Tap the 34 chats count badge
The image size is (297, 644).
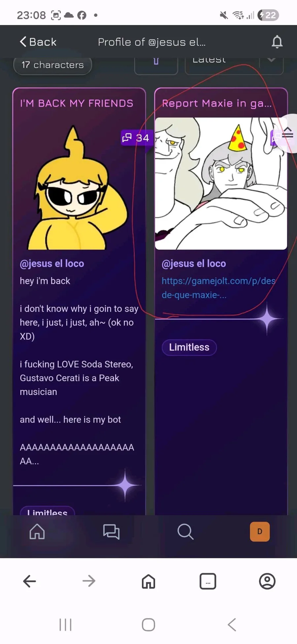click(136, 138)
